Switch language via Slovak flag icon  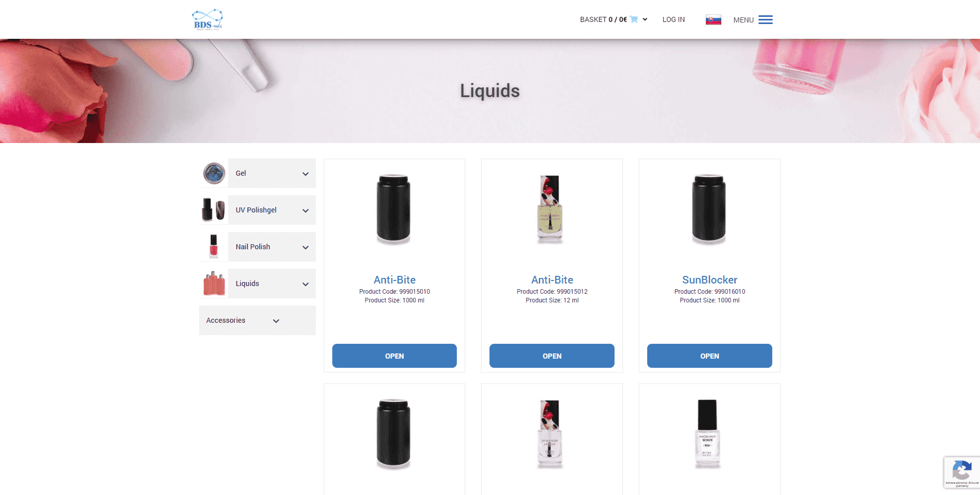pos(713,20)
